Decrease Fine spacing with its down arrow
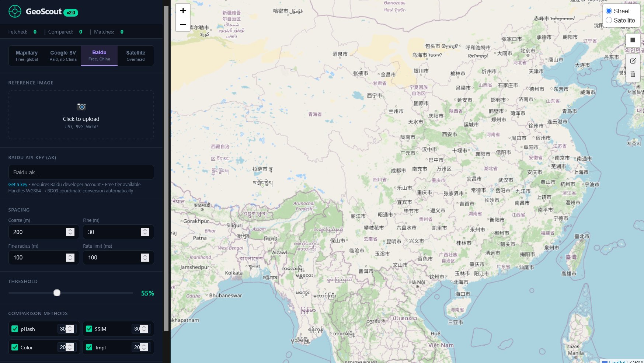 (145, 234)
